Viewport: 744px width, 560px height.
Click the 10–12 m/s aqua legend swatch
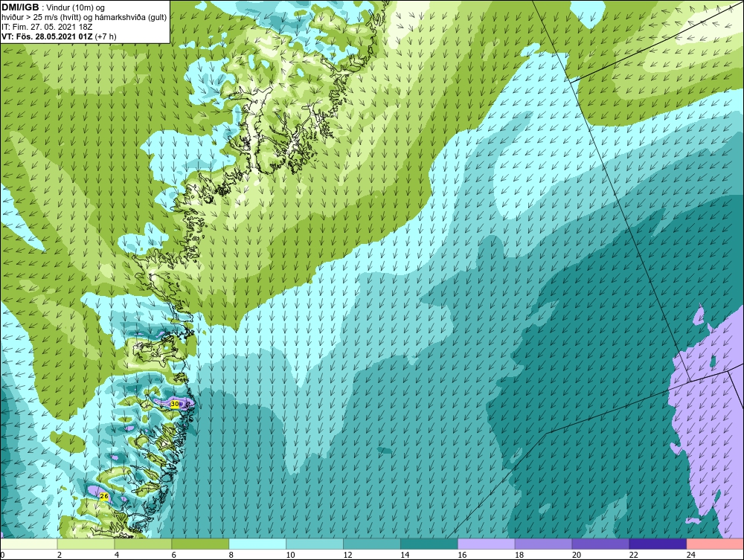[x=315, y=544]
